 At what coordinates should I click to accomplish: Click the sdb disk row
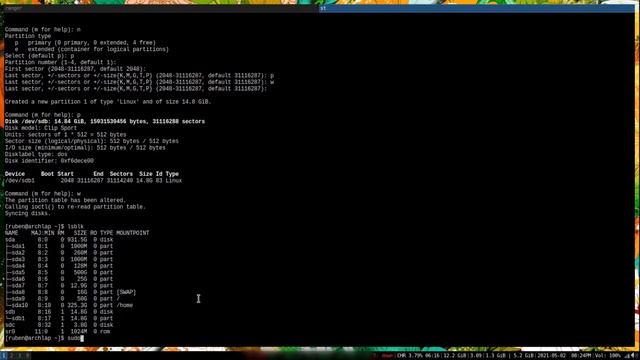pyautogui.click(x=59, y=312)
